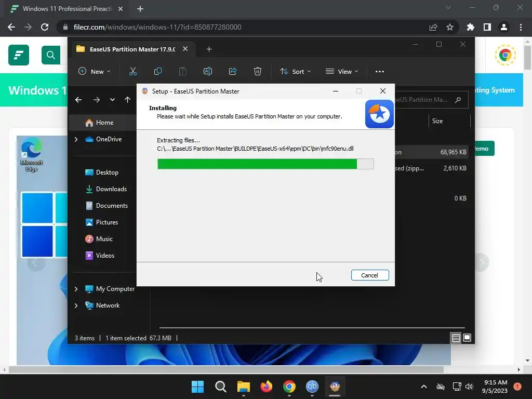532x399 pixels.
Task: Open recent locations chevron in File Explorer
Action: click(112, 100)
